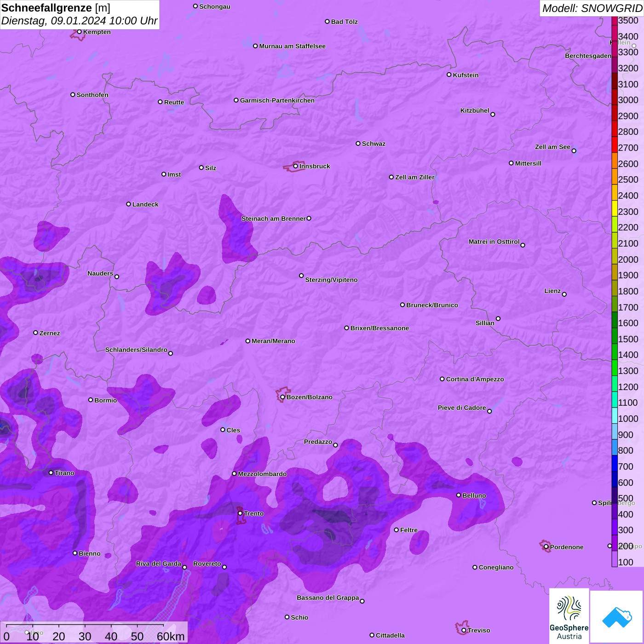Click the '60km' scale bar label
This screenshot has height=644, width=644.
point(171,636)
